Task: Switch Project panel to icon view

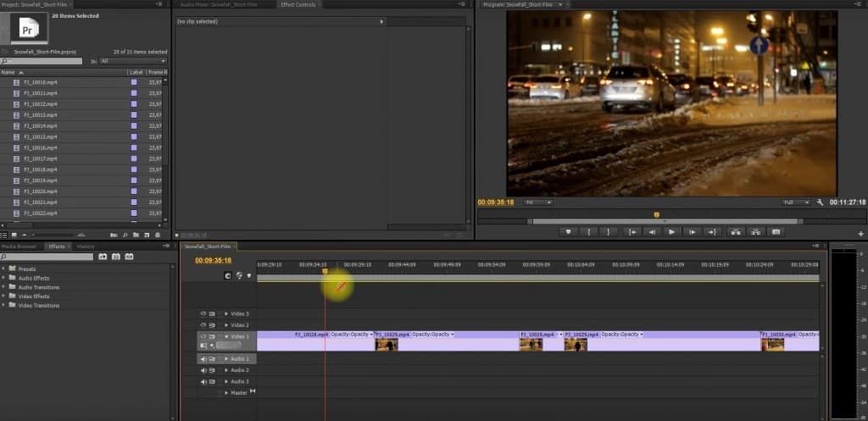Action: (x=14, y=235)
